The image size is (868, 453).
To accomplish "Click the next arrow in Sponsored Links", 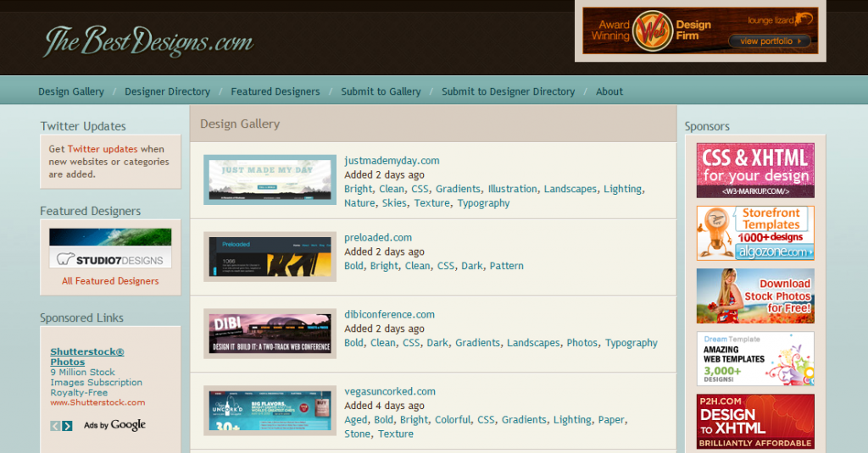I will click(67, 426).
